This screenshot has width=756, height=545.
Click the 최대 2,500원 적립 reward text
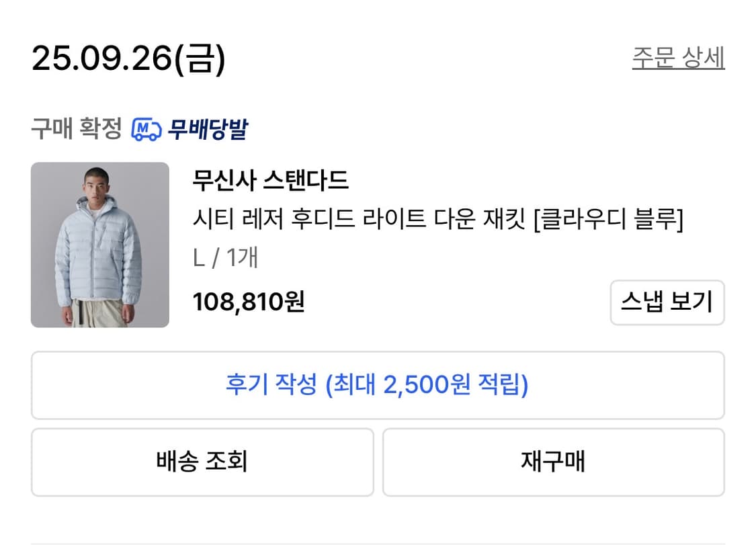pos(427,385)
